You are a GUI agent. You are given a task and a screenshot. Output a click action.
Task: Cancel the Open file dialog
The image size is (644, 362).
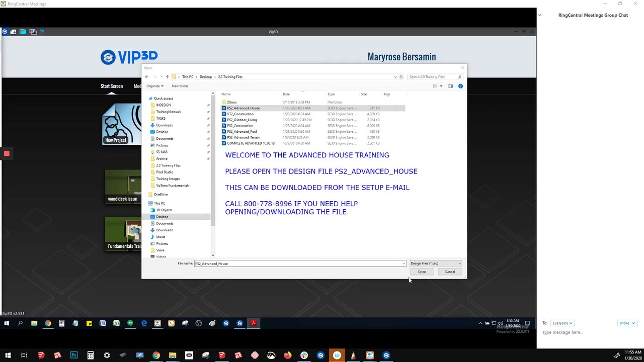(x=450, y=272)
